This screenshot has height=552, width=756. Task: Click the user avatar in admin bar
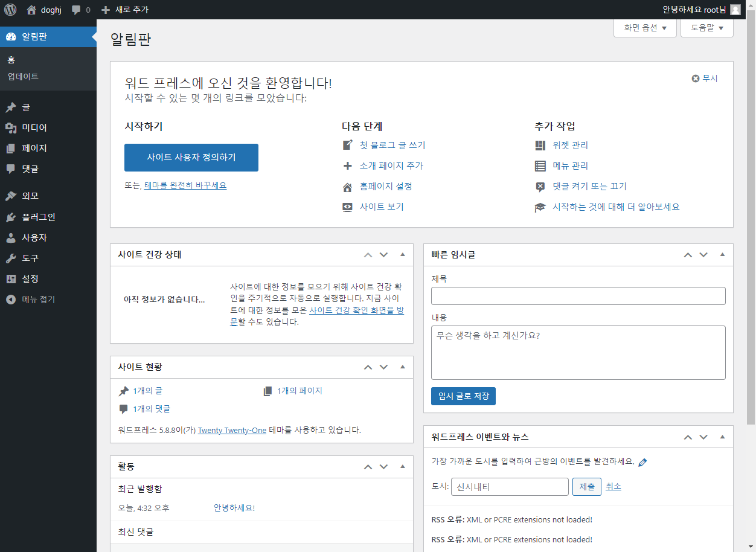tap(735, 10)
